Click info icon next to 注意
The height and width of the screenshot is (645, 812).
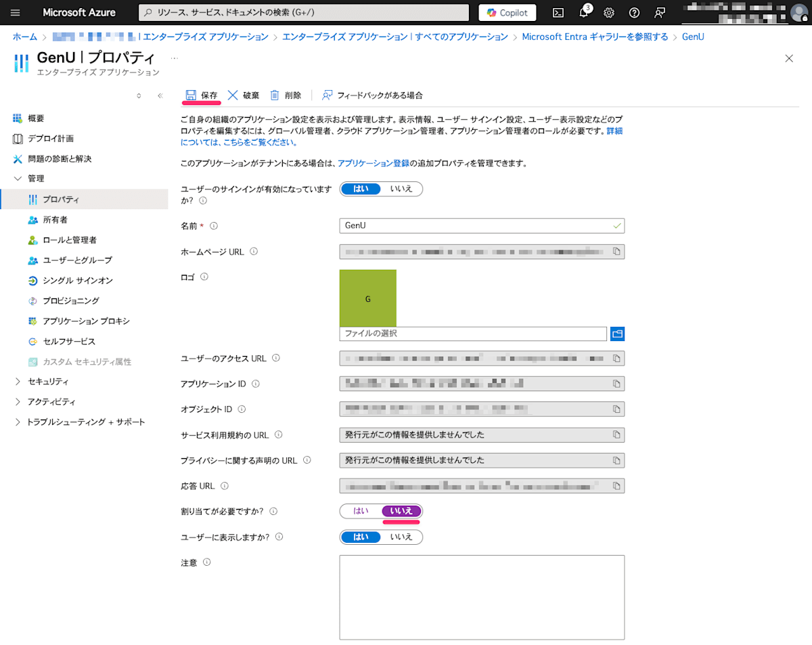click(x=207, y=562)
